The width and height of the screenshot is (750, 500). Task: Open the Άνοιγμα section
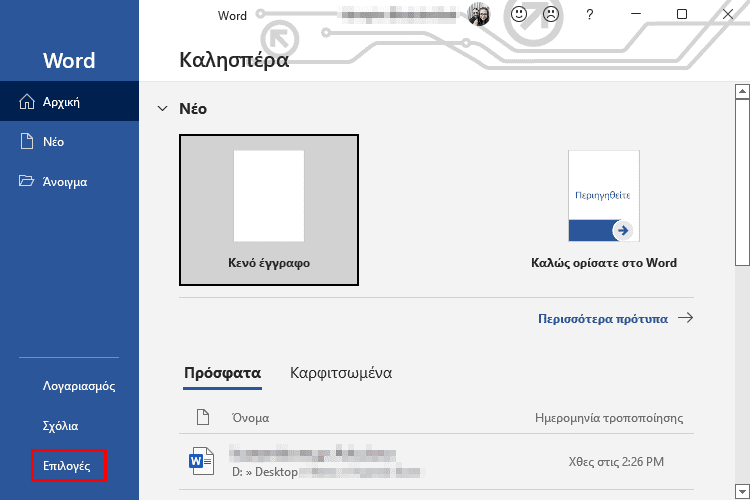pos(69,182)
